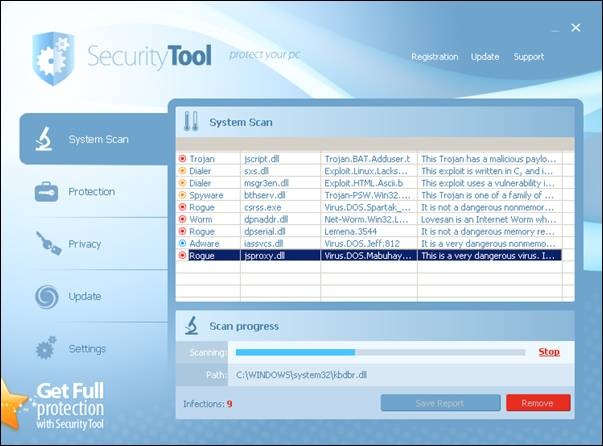Select the highlighted jsproxy.dll cell
This screenshot has height=446, width=603.
click(280, 255)
